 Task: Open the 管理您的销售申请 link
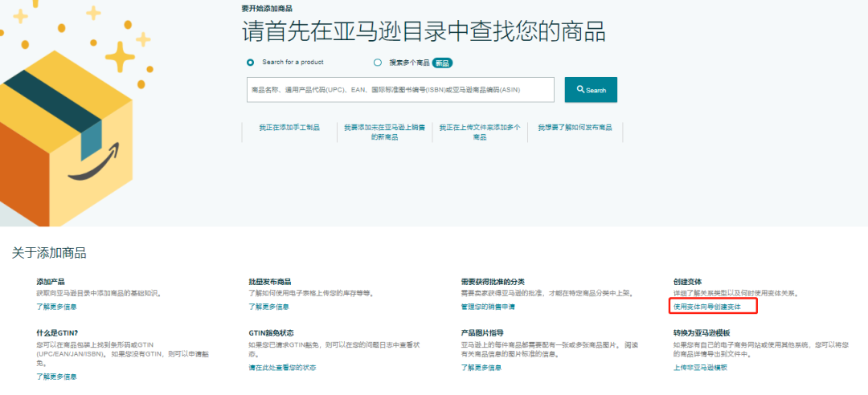click(488, 307)
